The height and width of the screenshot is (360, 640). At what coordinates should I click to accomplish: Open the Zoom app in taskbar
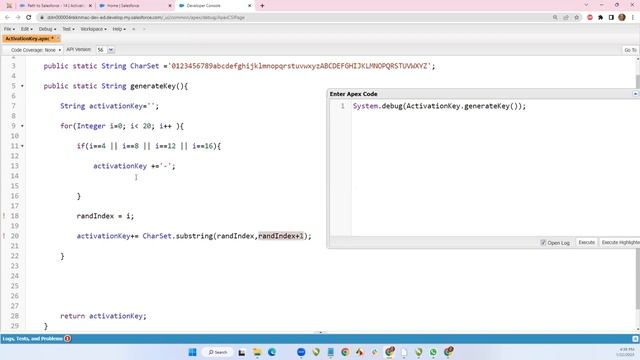click(x=301, y=352)
